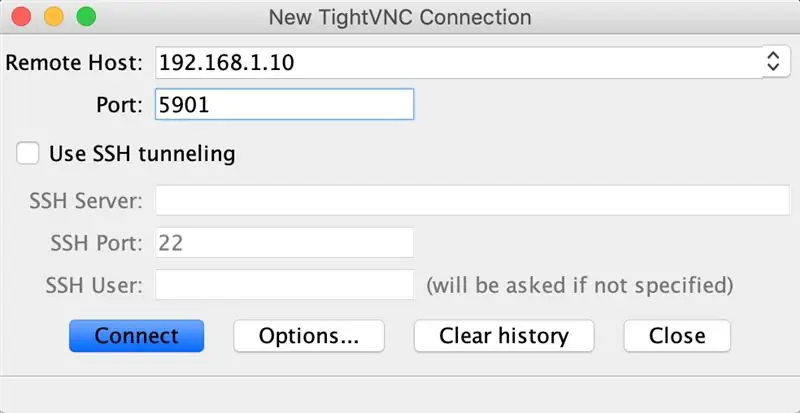Viewport: 800px width, 413px height.
Task: Minimize window with the yellow icon
Action: coord(54,17)
